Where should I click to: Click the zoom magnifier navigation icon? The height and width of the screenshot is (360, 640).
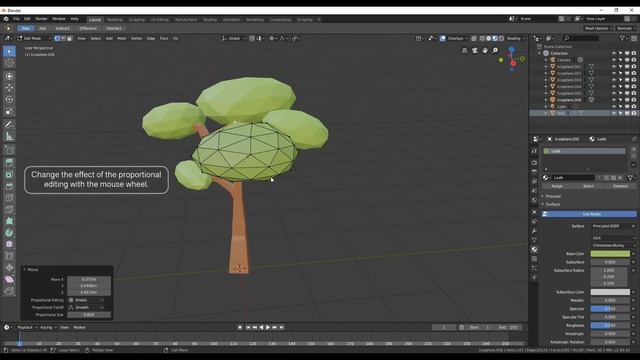(x=495, y=50)
